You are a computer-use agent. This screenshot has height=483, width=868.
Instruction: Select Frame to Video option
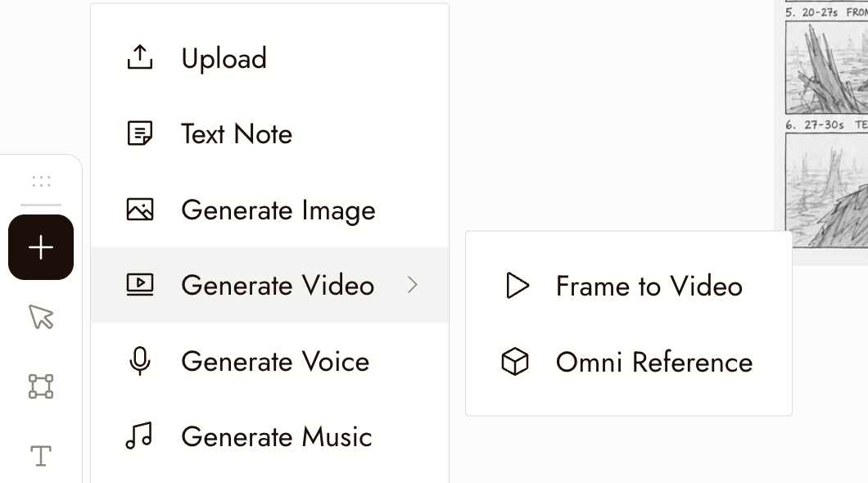point(629,286)
